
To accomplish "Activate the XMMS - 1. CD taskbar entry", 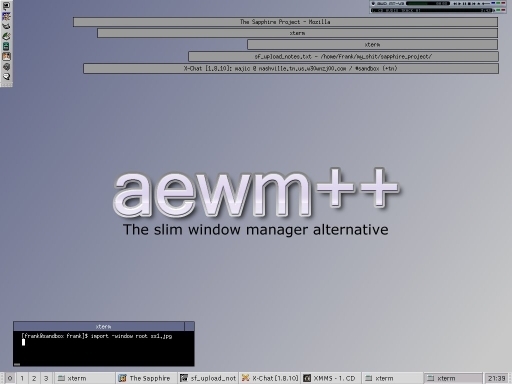I will 331,378.
